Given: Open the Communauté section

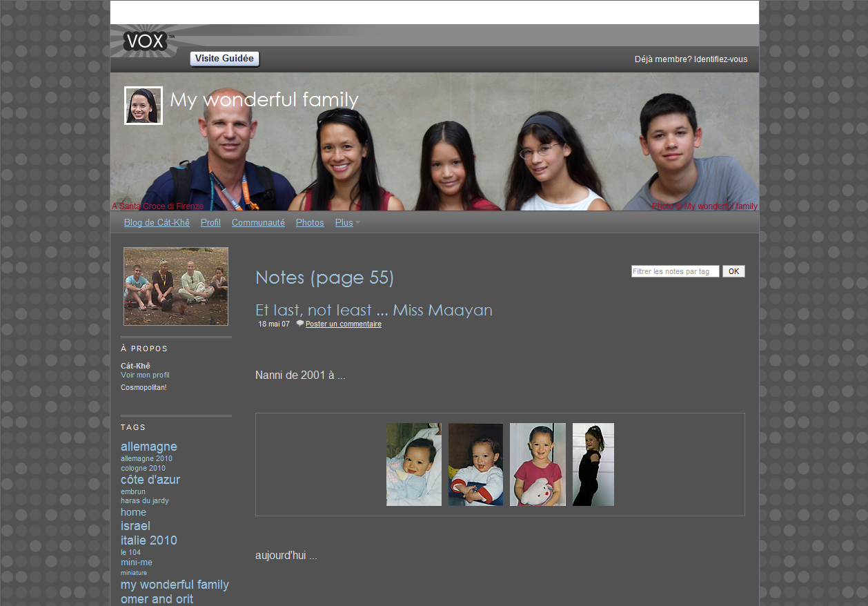Looking at the screenshot, I should tap(258, 223).
